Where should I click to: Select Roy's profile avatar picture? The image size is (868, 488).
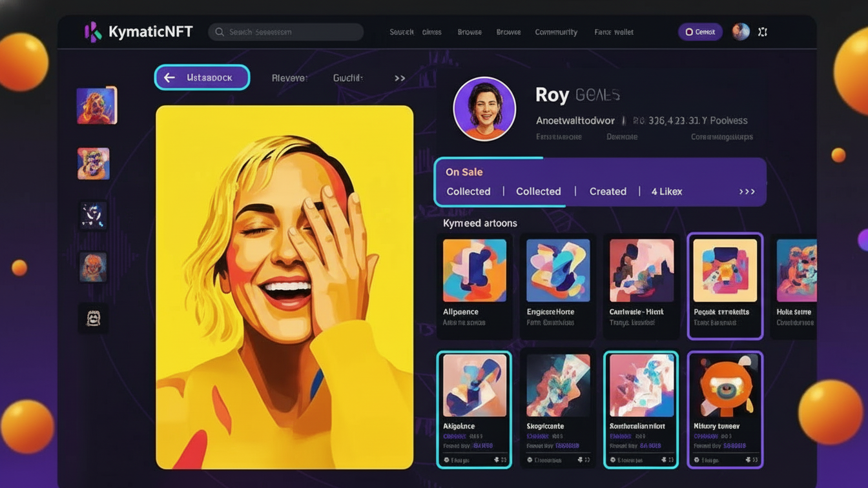point(484,108)
